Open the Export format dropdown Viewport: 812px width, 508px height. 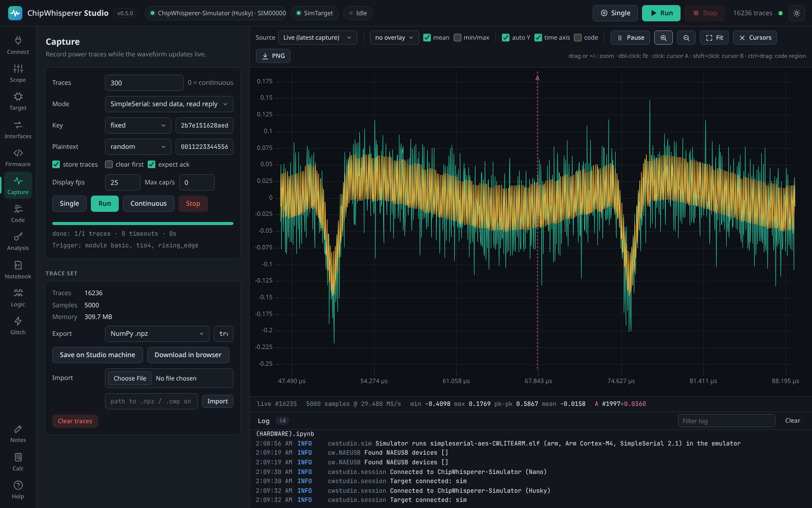[x=157, y=334]
